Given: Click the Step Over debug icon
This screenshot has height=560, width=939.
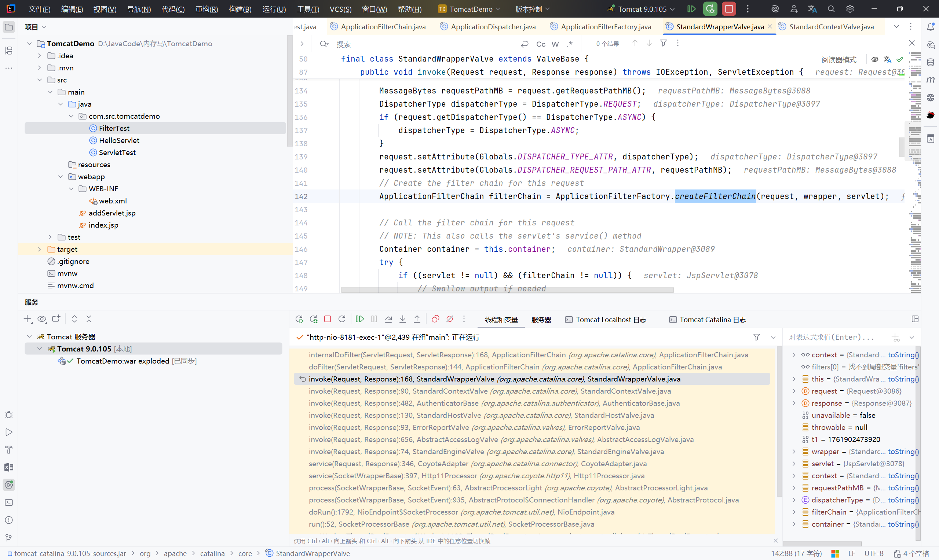Looking at the screenshot, I should (388, 319).
